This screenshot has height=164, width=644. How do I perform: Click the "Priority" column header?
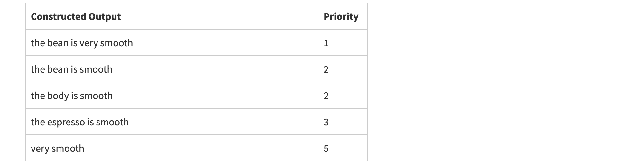tap(341, 17)
